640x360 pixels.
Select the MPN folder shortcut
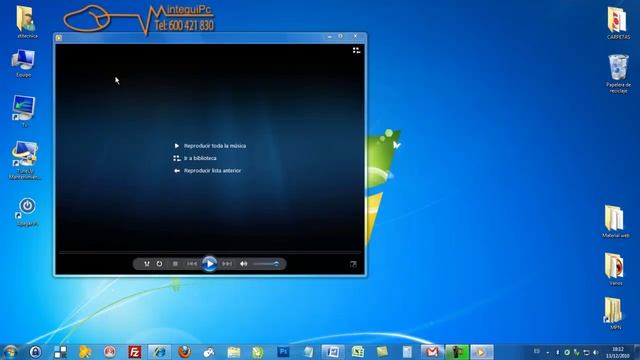coord(614,313)
